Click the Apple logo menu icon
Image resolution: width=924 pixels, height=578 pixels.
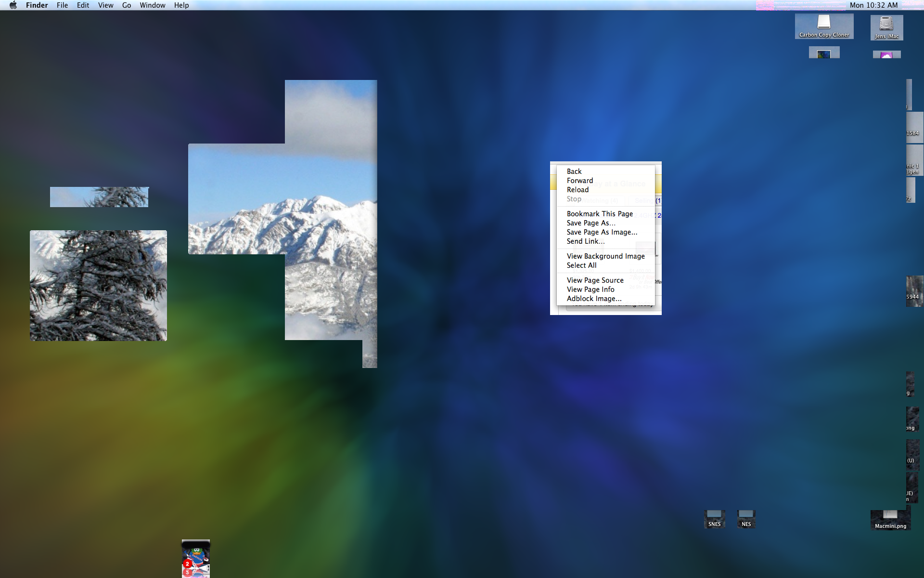13,5
